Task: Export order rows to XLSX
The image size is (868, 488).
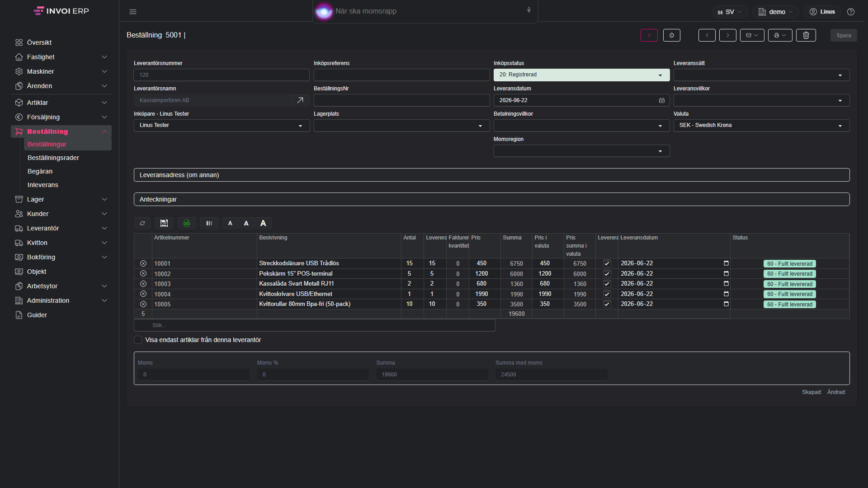Action: coord(187,223)
